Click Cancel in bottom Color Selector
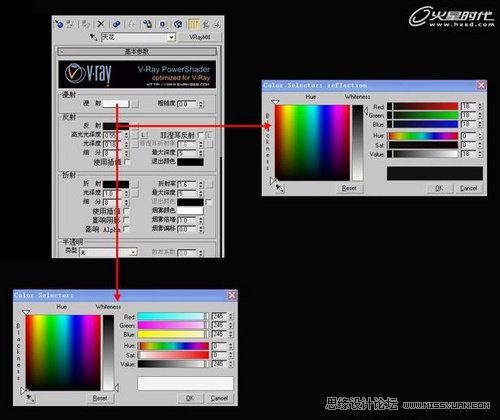Screen dimensions: 500x420 [x=219, y=398]
